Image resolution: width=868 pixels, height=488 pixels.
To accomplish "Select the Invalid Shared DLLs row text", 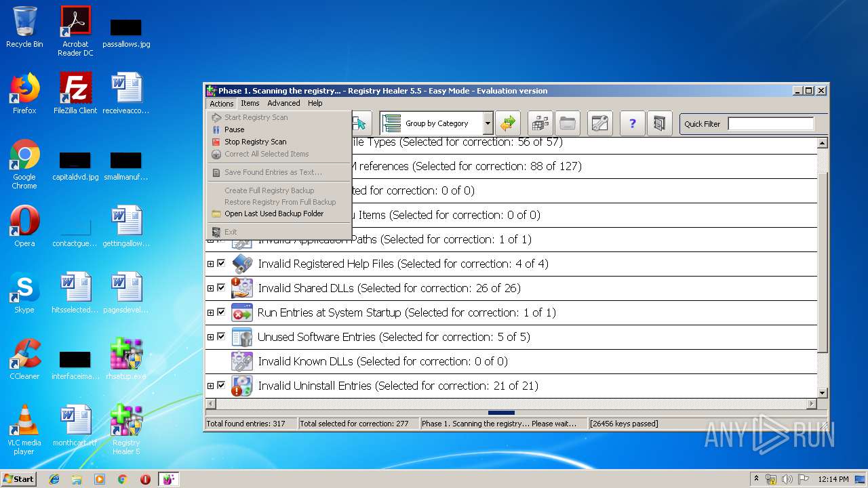I will coord(389,288).
